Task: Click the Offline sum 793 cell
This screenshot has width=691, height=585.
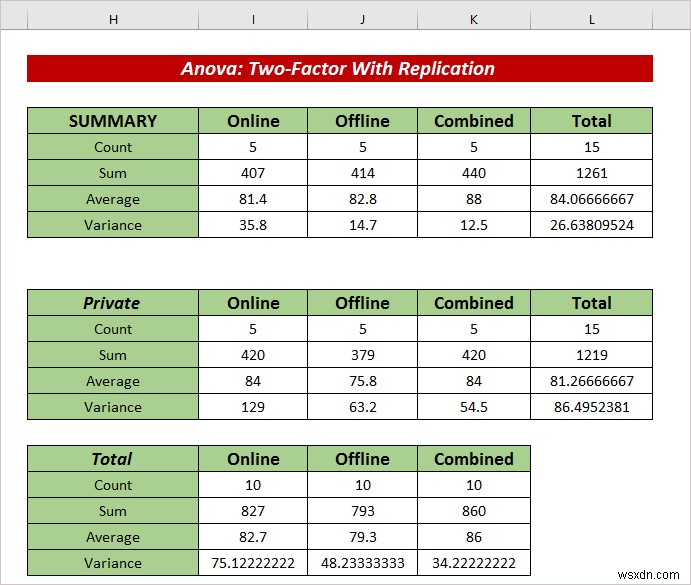Action: [x=362, y=511]
